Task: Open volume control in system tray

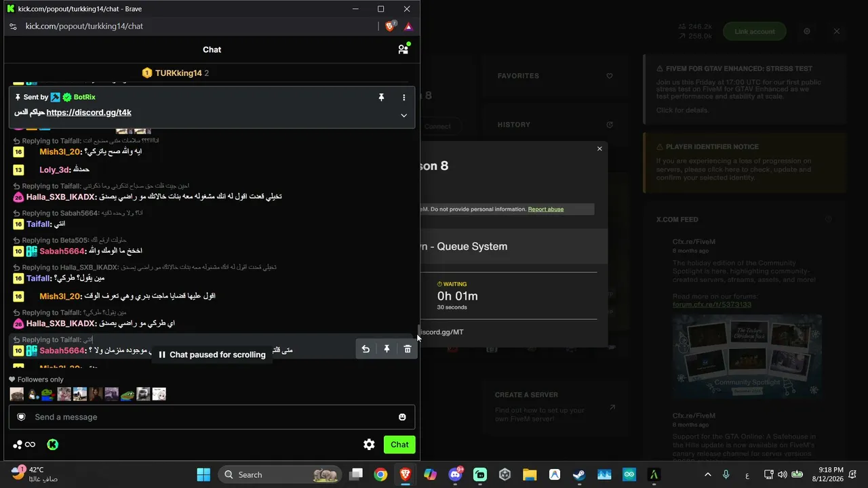Action: click(783, 474)
